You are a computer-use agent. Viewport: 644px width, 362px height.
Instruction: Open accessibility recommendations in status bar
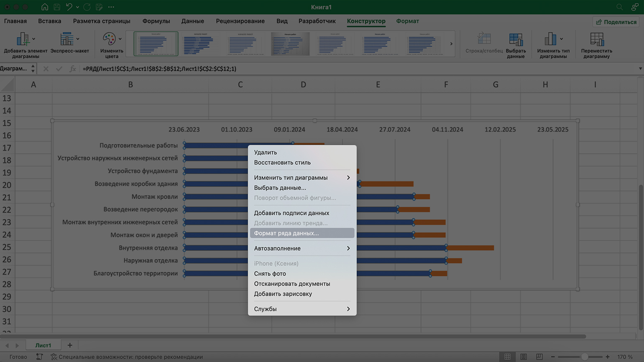pos(127,357)
